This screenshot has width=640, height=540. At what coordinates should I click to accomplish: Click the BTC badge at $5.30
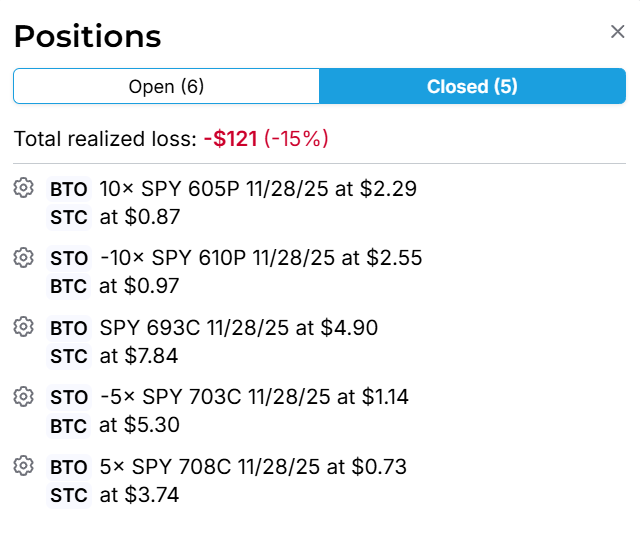(x=68, y=425)
